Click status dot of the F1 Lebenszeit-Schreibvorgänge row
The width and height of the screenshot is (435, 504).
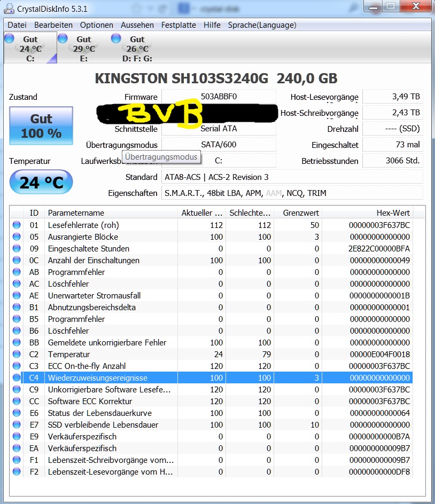pyautogui.click(x=17, y=460)
